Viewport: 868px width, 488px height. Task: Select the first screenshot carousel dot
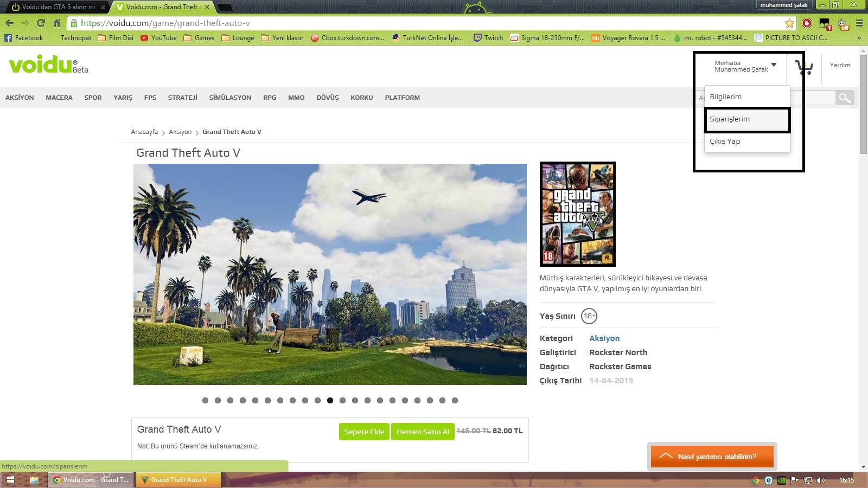coord(205,401)
